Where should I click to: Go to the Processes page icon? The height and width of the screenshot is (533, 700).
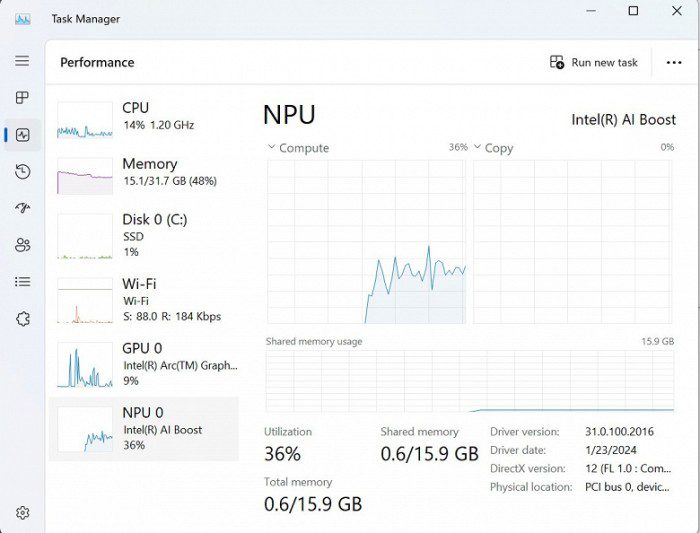(x=22, y=98)
